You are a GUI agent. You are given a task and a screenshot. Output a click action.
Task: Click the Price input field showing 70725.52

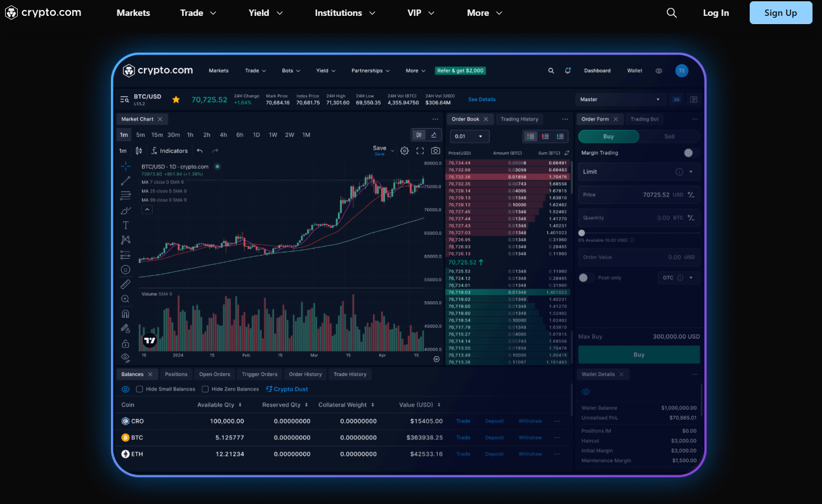point(639,195)
